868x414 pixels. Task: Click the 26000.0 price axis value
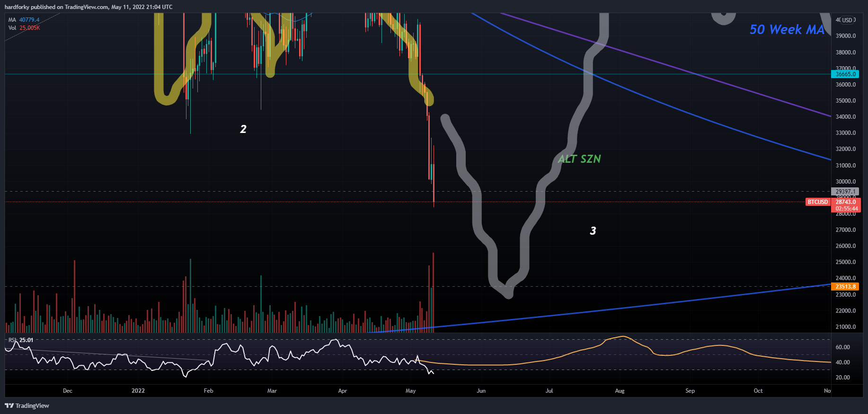click(846, 246)
